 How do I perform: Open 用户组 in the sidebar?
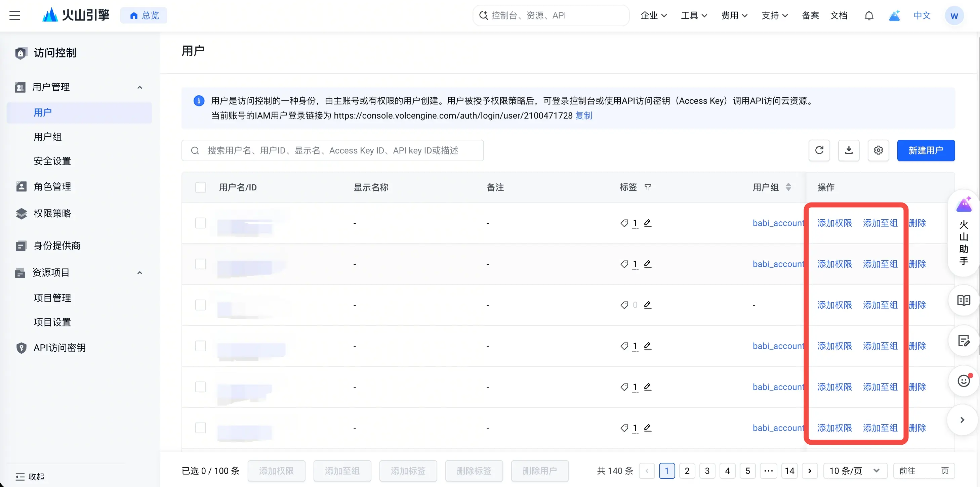(47, 136)
